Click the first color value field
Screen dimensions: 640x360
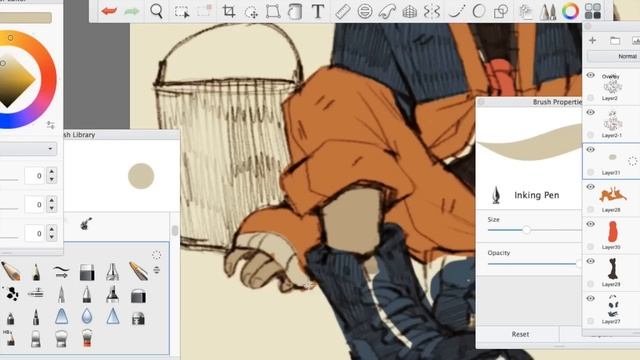pos(34,176)
